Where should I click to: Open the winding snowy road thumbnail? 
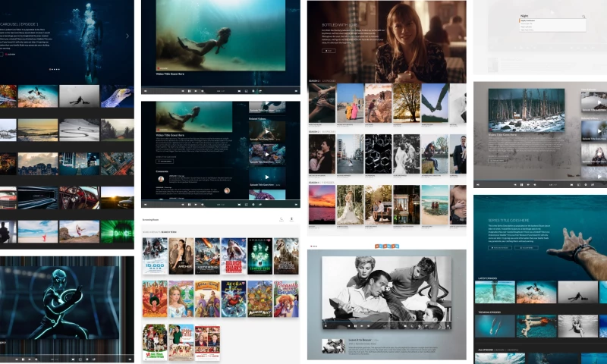click(80, 130)
